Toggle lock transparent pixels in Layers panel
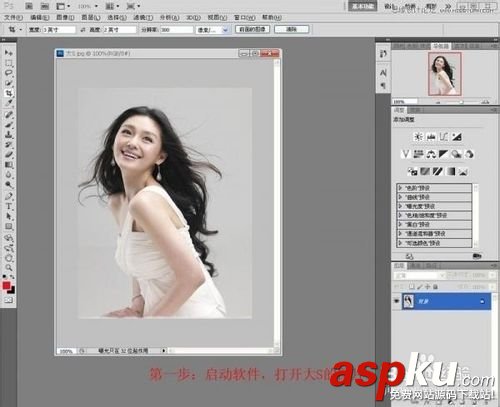The width and height of the screenshot is (500, 407). click(x=412, y=287)
